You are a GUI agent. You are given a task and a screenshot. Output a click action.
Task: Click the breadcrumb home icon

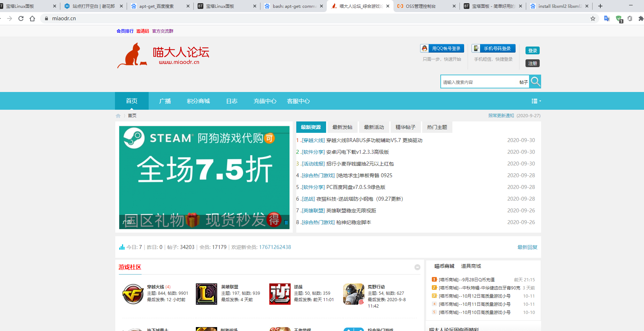[x=118, y=116]
